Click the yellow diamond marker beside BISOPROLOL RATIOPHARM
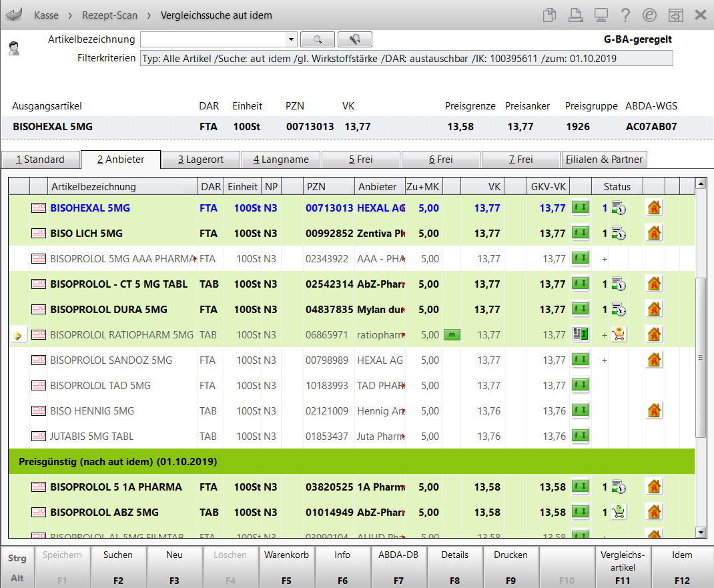 click(17, 336)
